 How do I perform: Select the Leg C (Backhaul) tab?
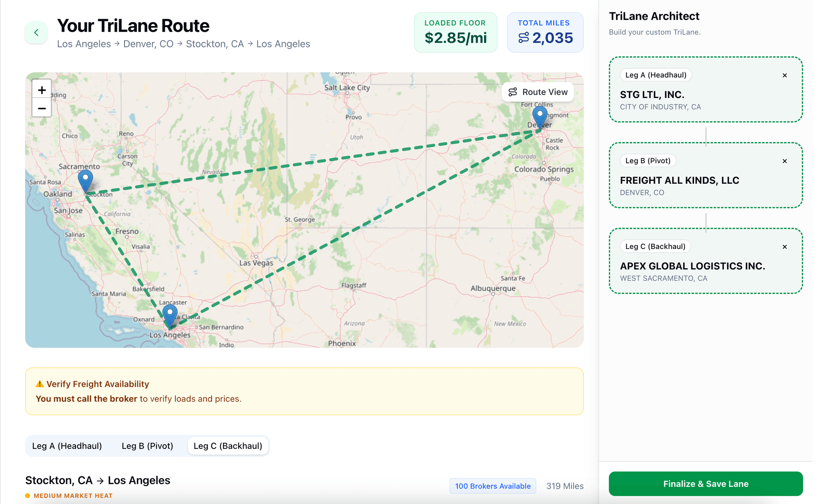[228, 446]
